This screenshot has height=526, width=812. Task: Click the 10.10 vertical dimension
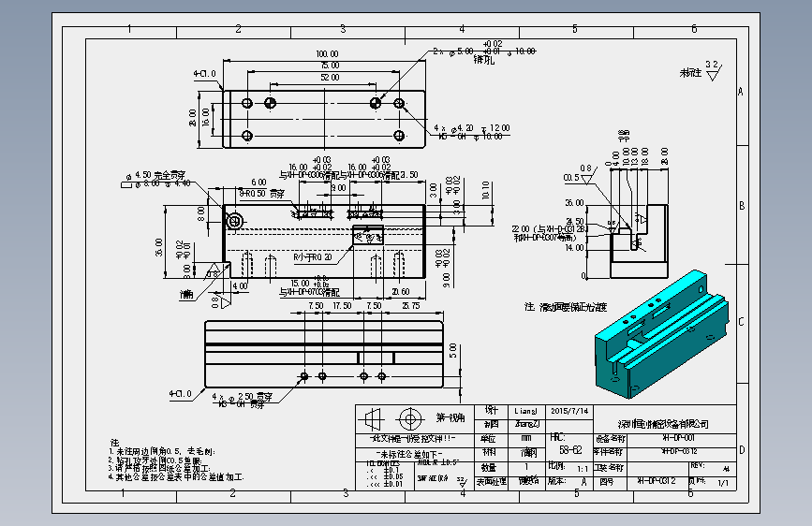click(x=485, y=191)
